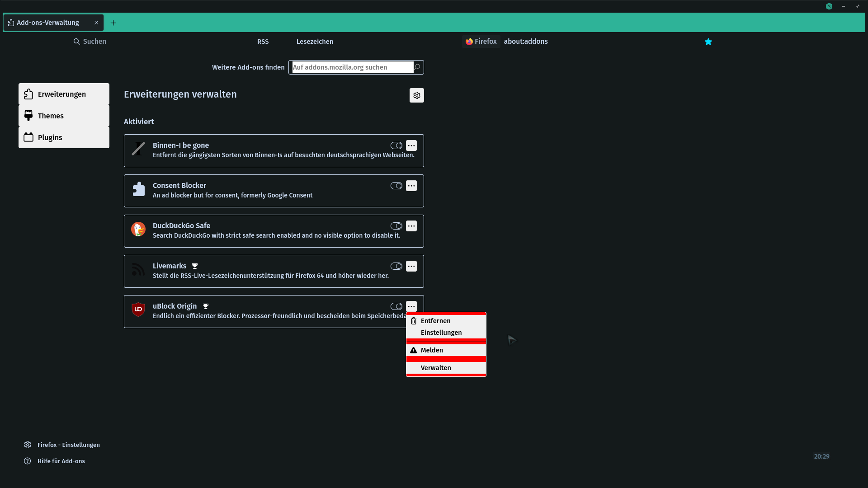The image size is (868, 488).
Task: Expand the three-dot menu for Consent Blocker
Action: tap(411, 186)
